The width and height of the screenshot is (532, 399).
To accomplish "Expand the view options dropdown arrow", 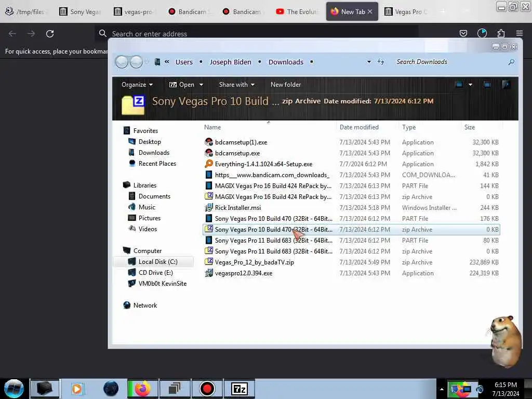I will 470,85.
